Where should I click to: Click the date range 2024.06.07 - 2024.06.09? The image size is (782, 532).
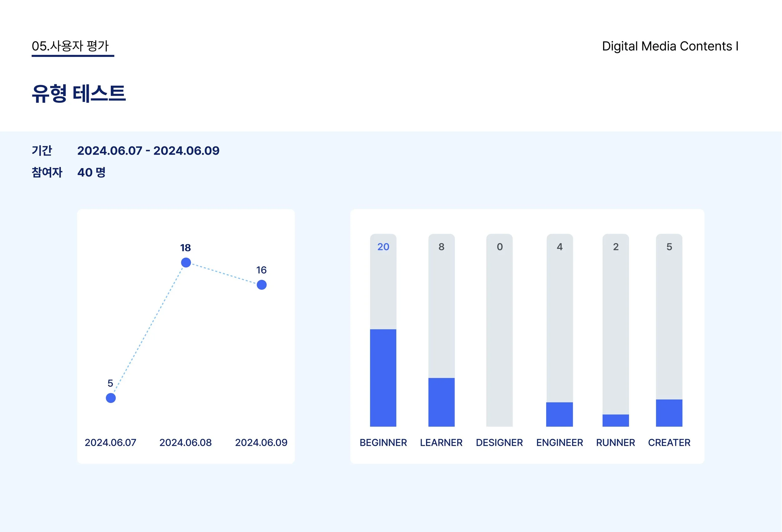click(x=148, y=151)
